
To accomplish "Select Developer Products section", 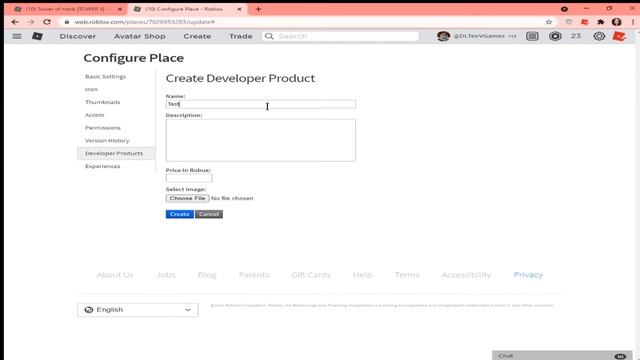I will pos(116,153).
